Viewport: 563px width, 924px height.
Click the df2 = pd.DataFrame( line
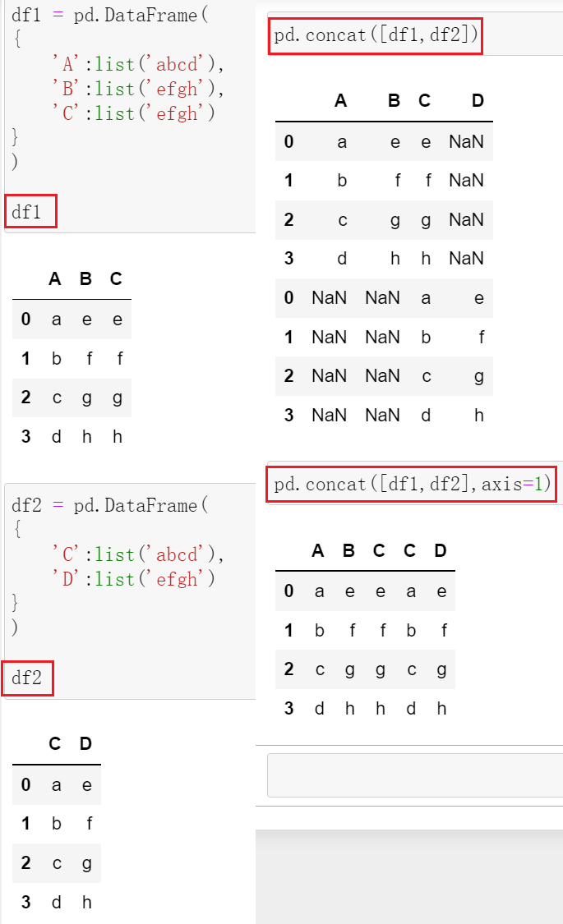[x=110, y=505]
